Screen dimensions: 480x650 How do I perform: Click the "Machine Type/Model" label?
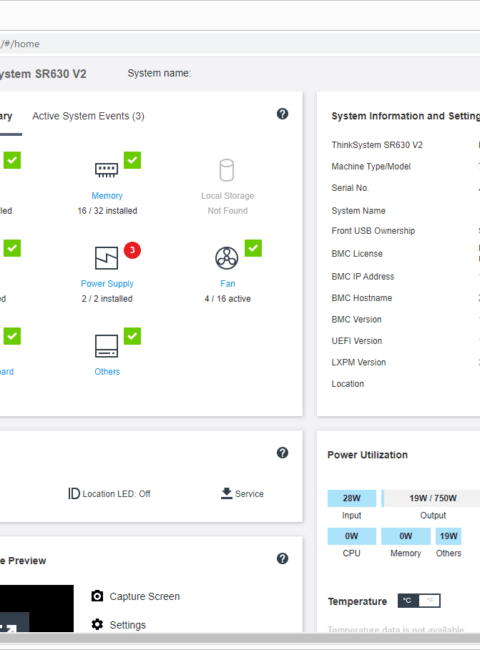pos(371,166)
